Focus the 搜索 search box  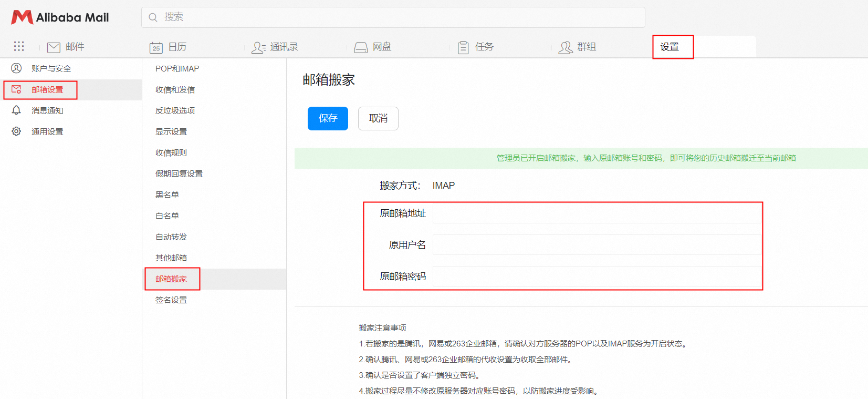point(393,17)
